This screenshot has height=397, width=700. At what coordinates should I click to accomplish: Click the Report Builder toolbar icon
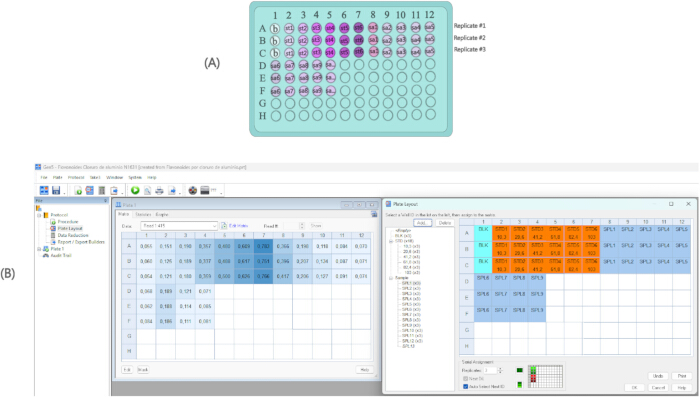click(x=114, y=191)
